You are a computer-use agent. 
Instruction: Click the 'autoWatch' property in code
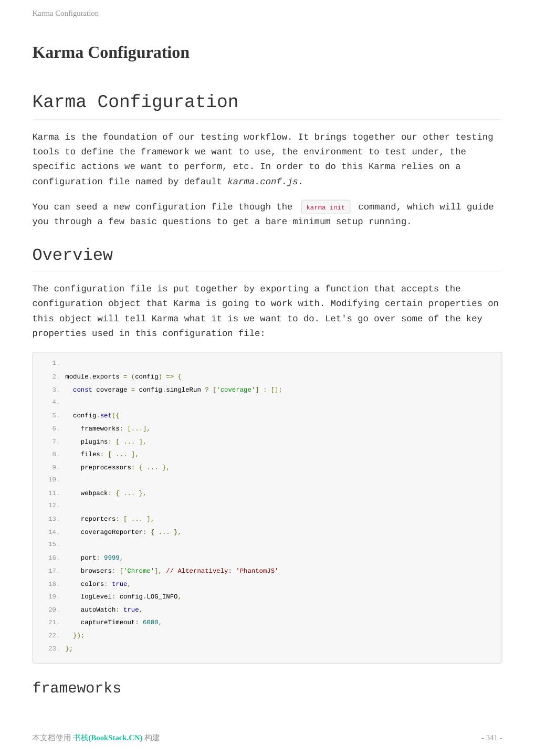tap(98, 610)
